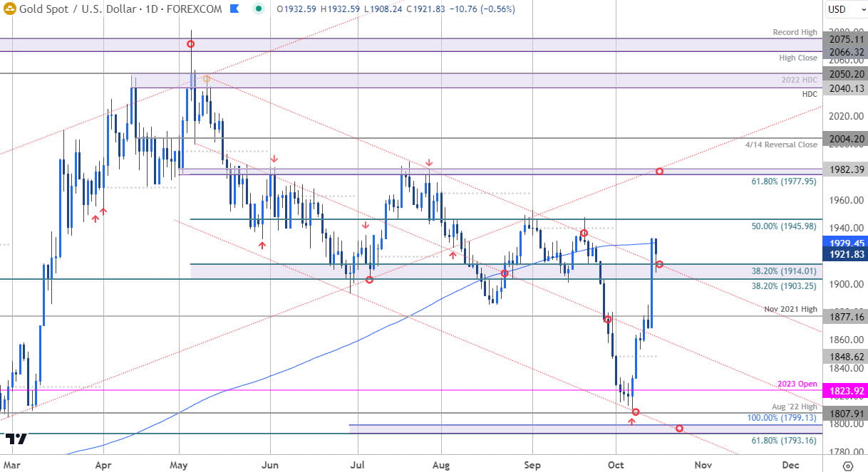
Task: Click the '2022 HDC' annotation
Action: [800, 79]
